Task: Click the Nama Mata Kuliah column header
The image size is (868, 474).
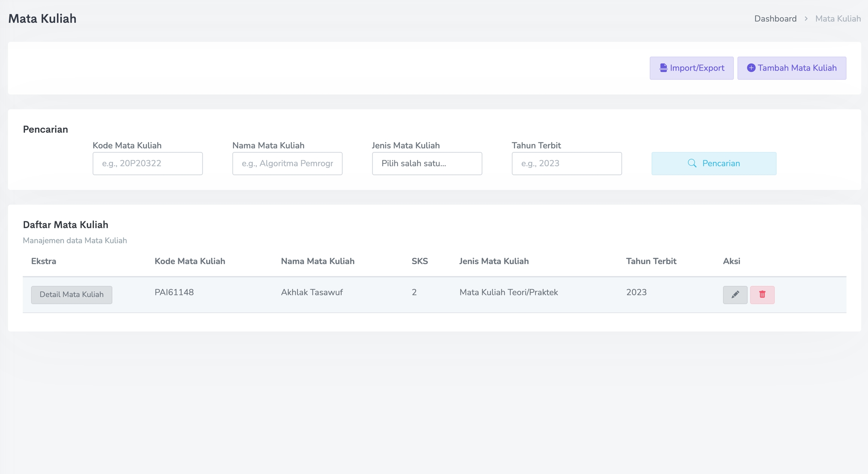Action: tap(318, 261)
